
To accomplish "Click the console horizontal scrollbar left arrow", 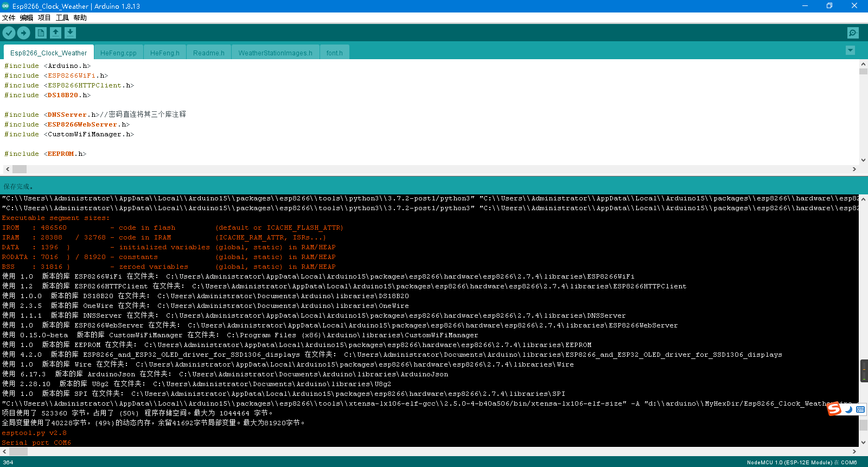I will 4,451.
